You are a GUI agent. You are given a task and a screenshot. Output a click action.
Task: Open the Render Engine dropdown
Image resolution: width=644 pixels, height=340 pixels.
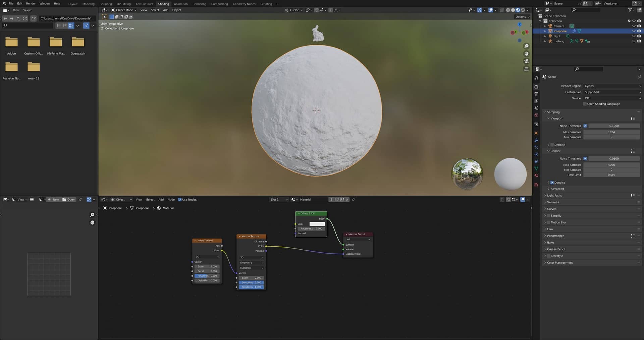click(x=612, y=86)
